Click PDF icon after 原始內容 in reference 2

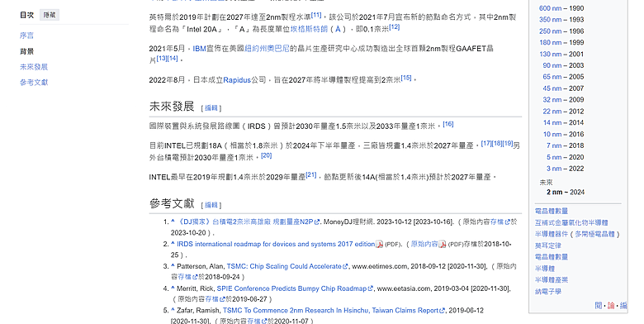coord(443,244)
